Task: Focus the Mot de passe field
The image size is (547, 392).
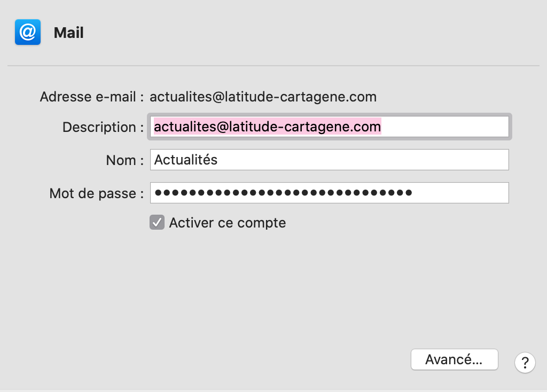Action: (329, 193)
